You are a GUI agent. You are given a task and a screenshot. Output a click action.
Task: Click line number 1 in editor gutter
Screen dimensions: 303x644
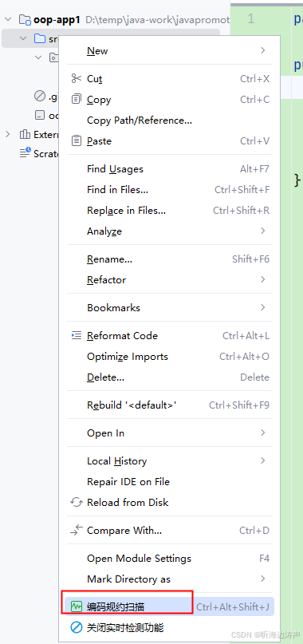pyautogui.click(x=251, y=19)
